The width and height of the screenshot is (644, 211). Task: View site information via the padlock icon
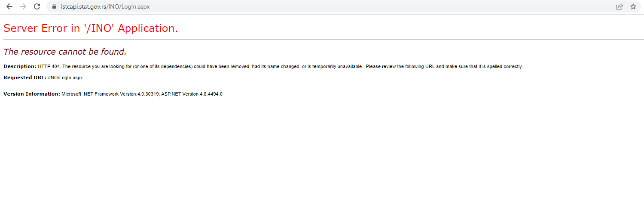click(x=54, y=6)
